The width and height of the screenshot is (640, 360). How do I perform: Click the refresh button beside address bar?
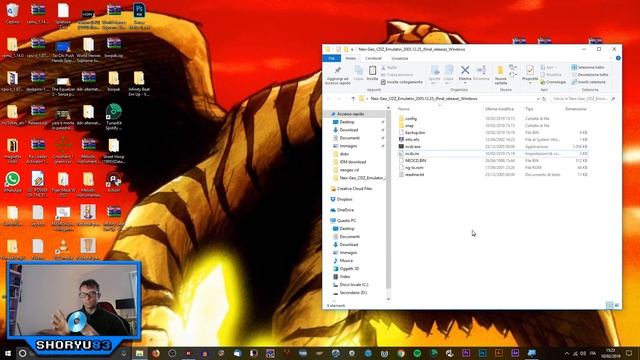point(544,99)
